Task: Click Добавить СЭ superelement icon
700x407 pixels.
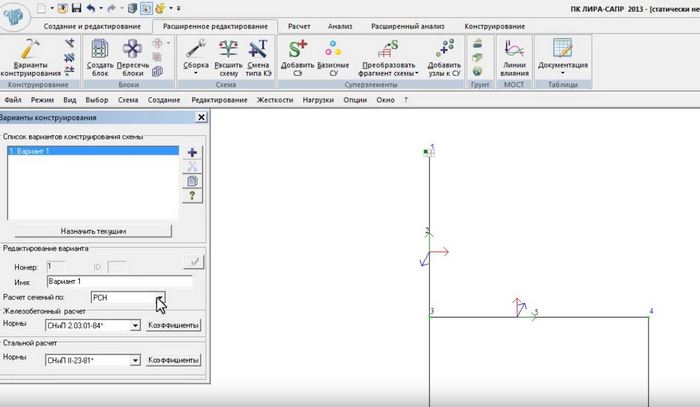Action: click(297, 48)
